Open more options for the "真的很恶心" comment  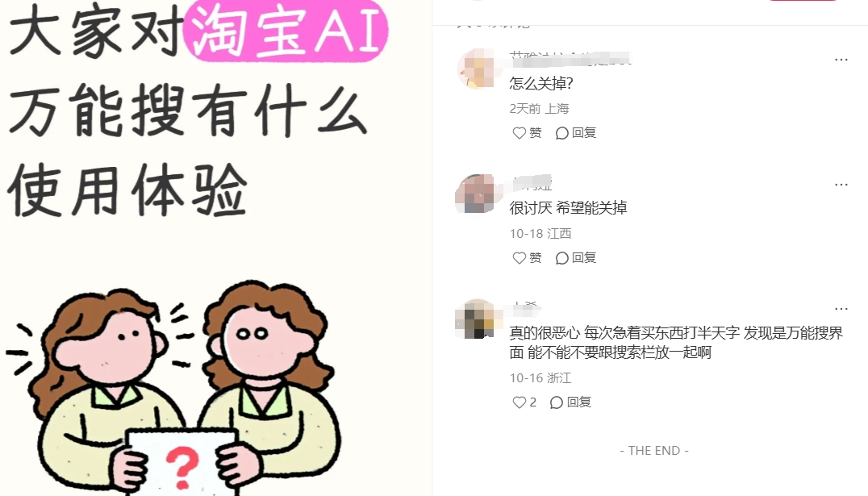coord(841,309)
